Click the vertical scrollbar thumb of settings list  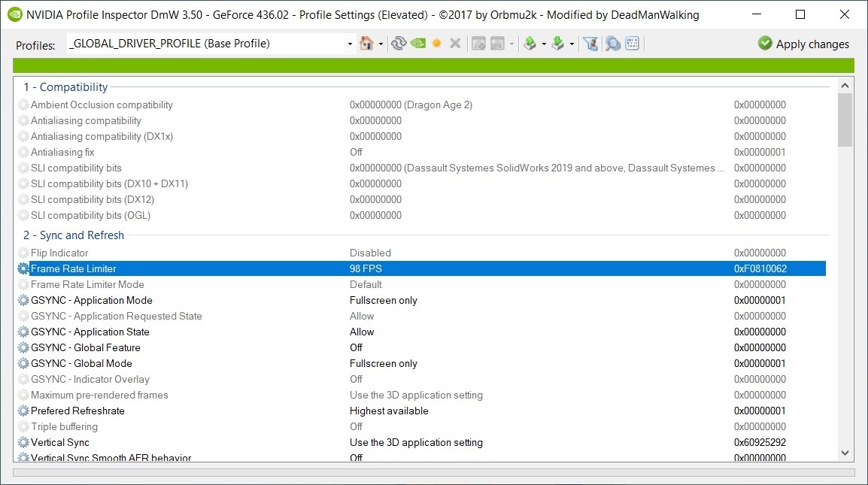point(845,120)
